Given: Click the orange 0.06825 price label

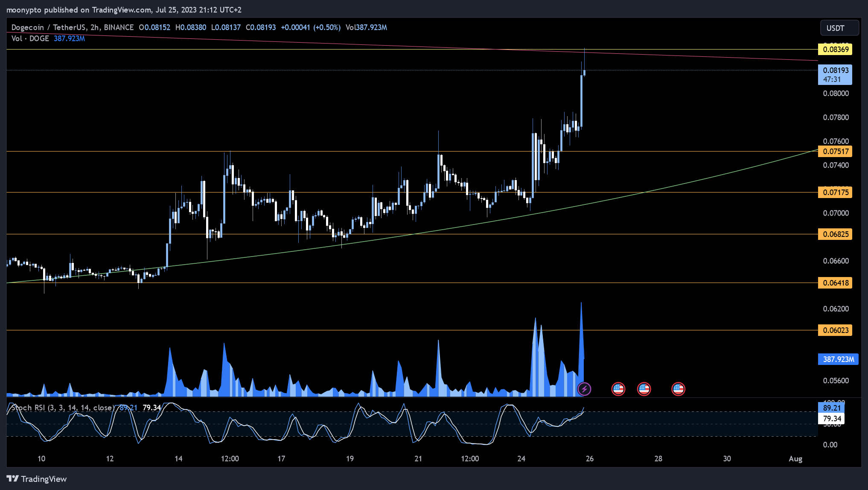Looking at the screenshot, I should coord(835,234).
